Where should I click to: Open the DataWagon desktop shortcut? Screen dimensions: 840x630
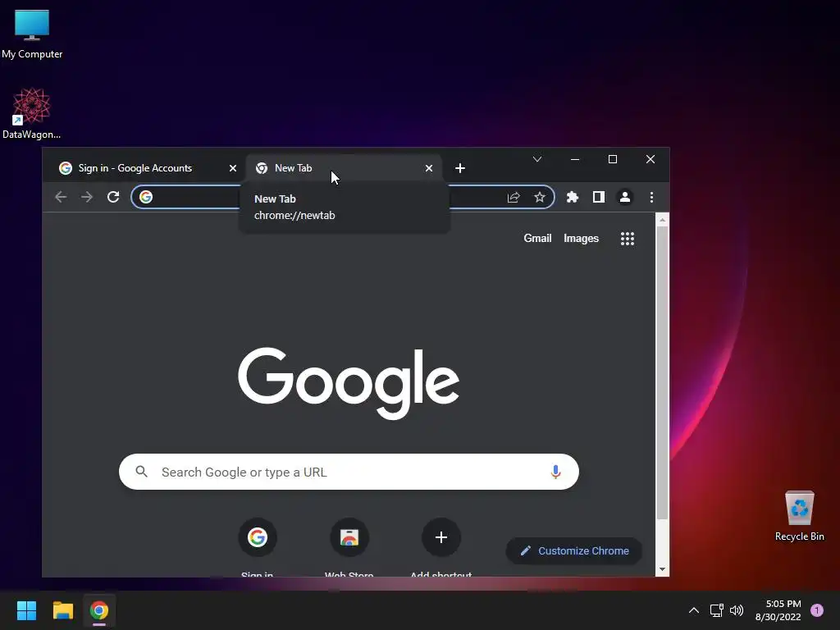point(32,113)
